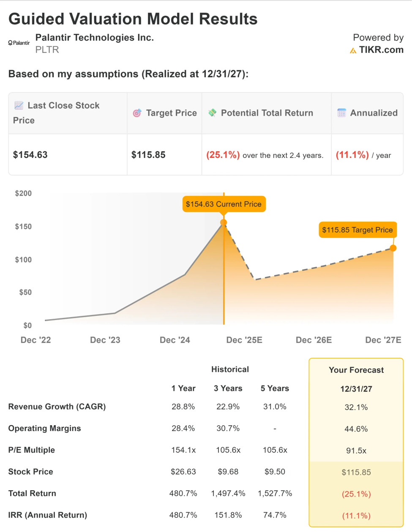Click the 91.5x forecast P/E multiple value
412x532 pixels.
pos(356,451)
